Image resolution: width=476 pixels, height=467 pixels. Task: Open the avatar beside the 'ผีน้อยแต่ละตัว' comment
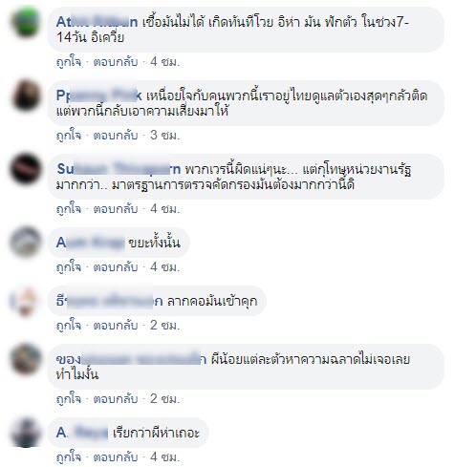click(26, 359)
